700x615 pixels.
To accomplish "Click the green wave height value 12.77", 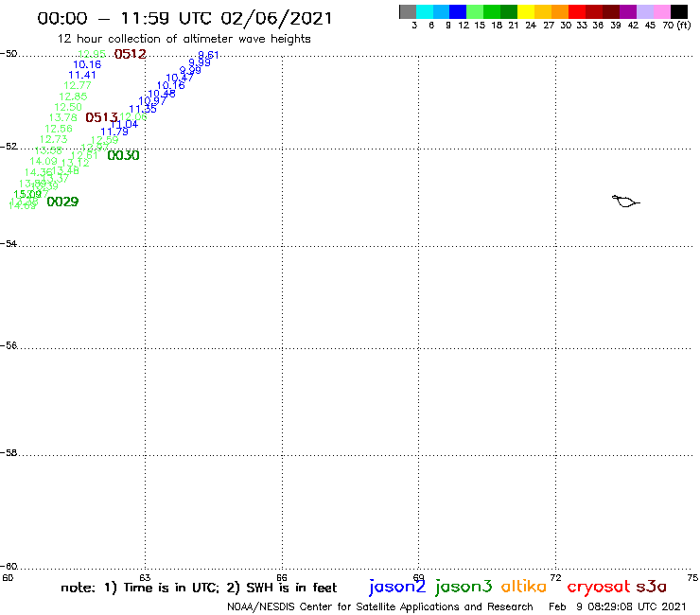I will [78, 85].
